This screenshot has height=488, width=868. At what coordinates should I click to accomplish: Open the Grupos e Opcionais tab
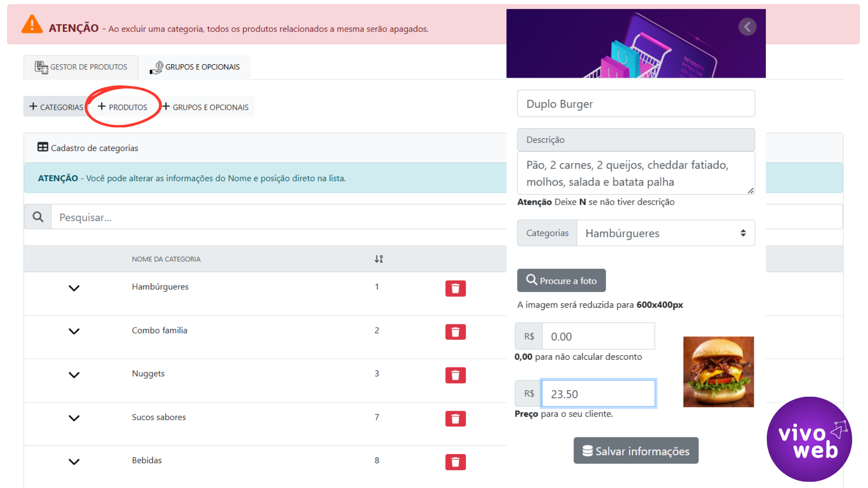(x=195, y=67)
